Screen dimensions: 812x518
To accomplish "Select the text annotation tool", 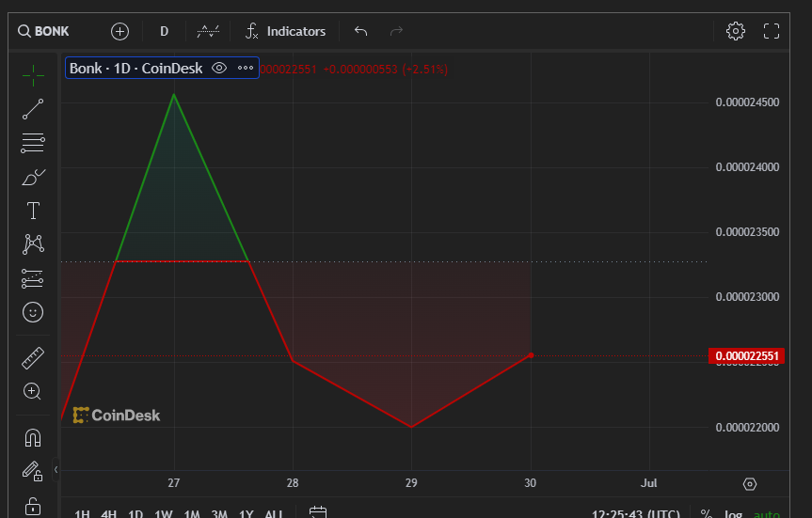I will pyautogui.click(x=33, y=211).
